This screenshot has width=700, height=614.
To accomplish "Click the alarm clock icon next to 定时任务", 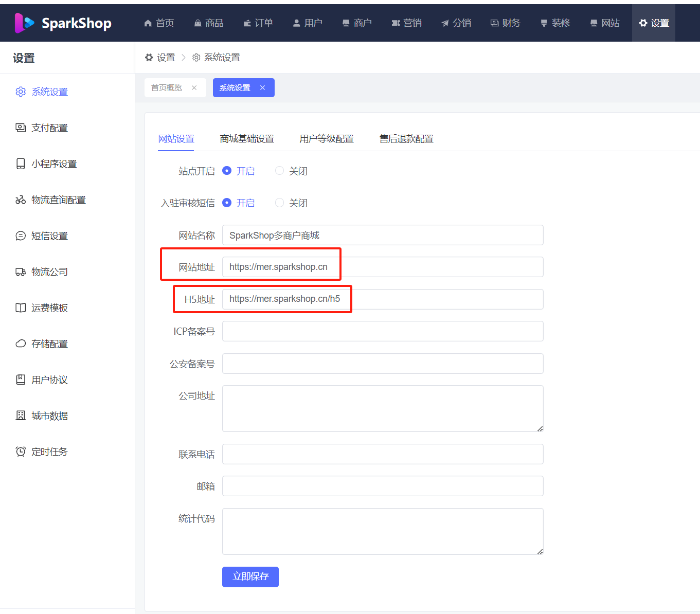I will [x=21, y=452].
